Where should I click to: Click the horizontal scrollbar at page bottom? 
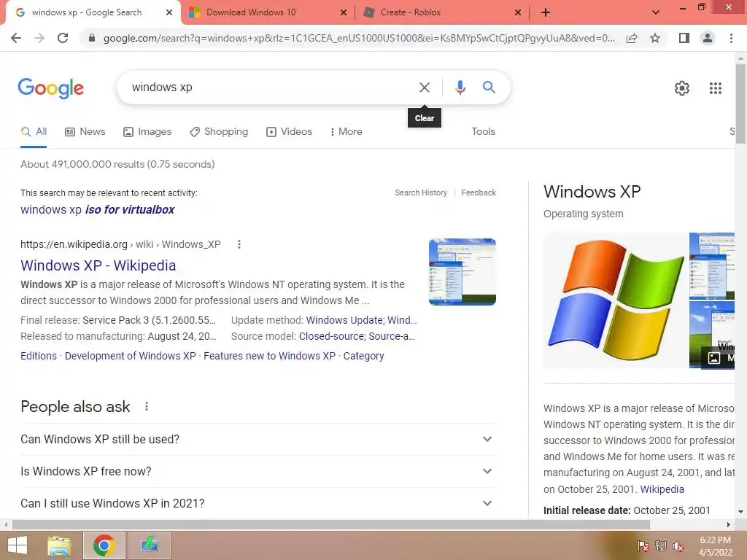click(330, 524)
